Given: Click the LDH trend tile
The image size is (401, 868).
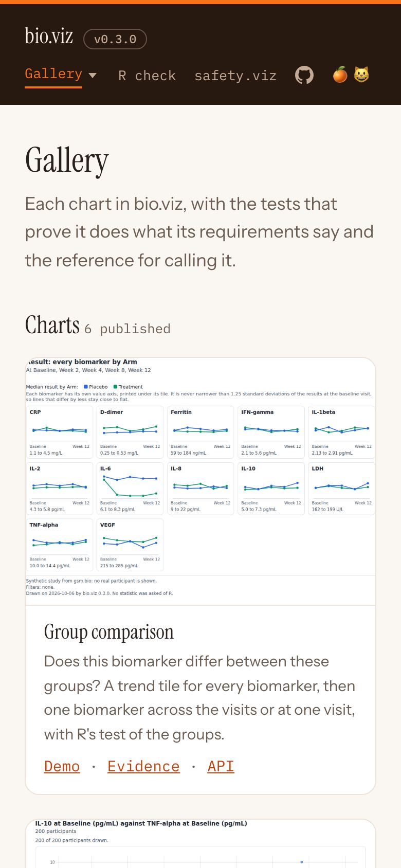Looking at the screenshot, I should click(341, 489).
